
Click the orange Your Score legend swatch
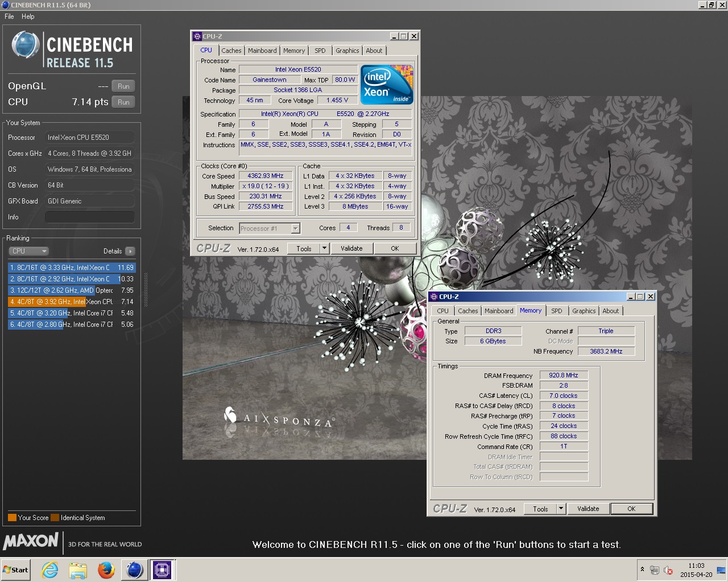click(x=12, y=518)
